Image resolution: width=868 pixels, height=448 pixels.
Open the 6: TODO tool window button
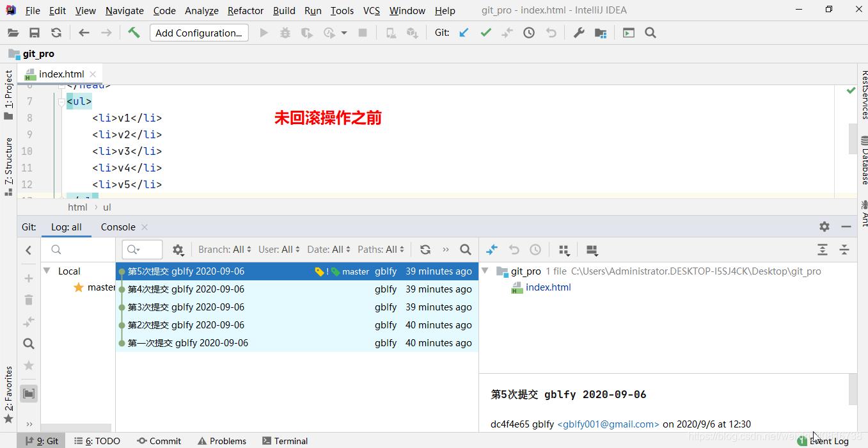click(97, 441)
